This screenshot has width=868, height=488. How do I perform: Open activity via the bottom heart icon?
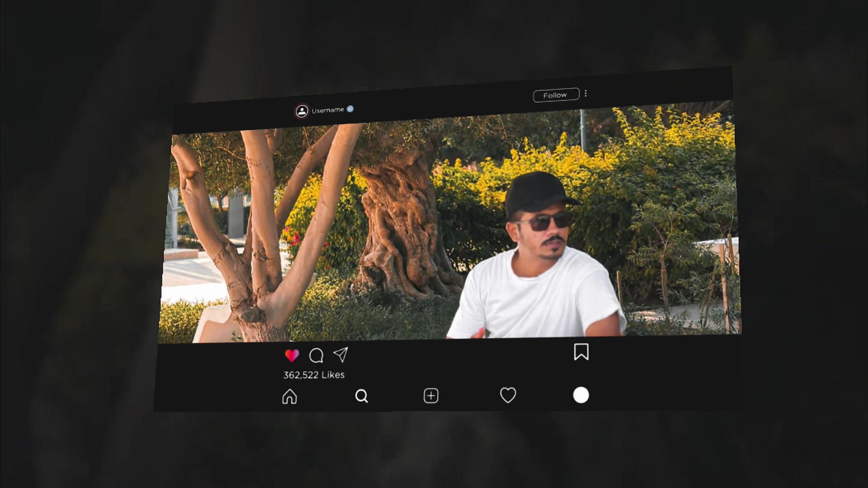point(508,395)
